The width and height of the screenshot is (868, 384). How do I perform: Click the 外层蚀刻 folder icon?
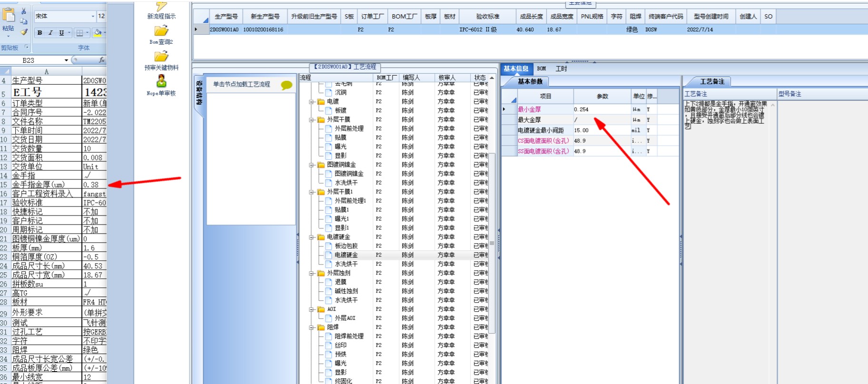point(321,273)
